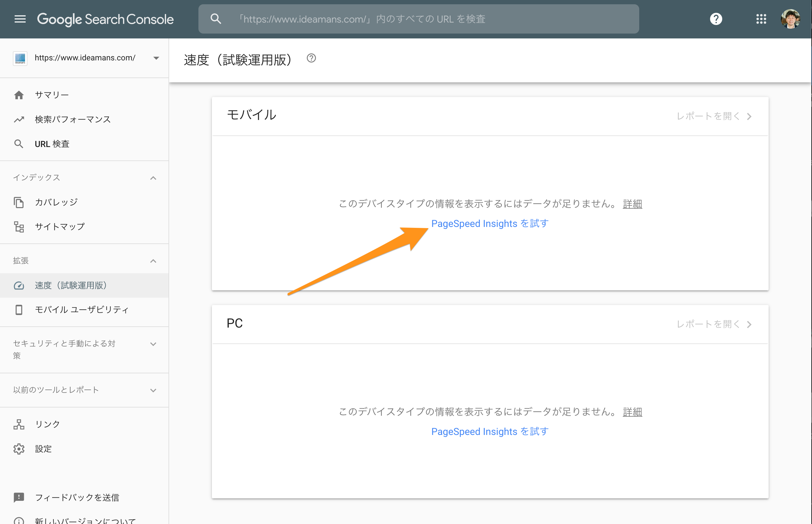This screenshot has height=524, width=812.
Task: Click chevron arrow in モバイル card header
Action: click(x=749, y=117)
